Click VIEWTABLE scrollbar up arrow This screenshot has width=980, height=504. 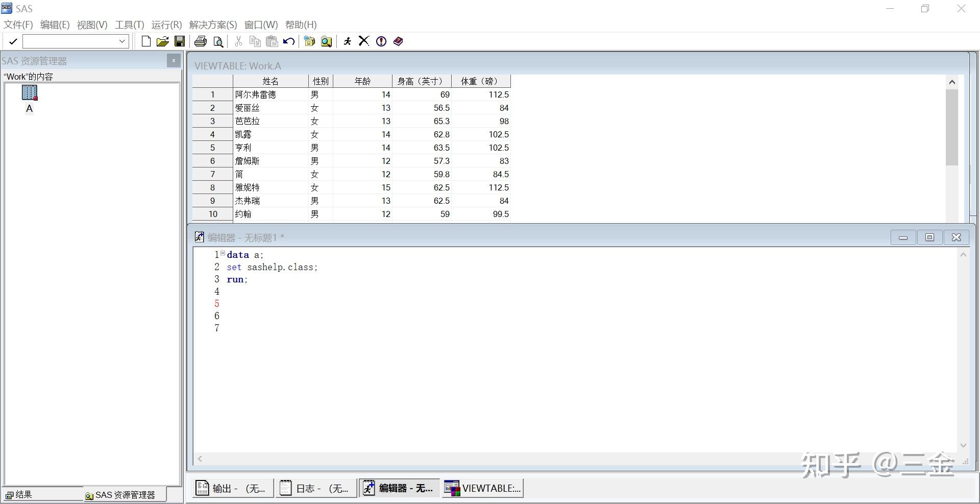click(952, 82)
